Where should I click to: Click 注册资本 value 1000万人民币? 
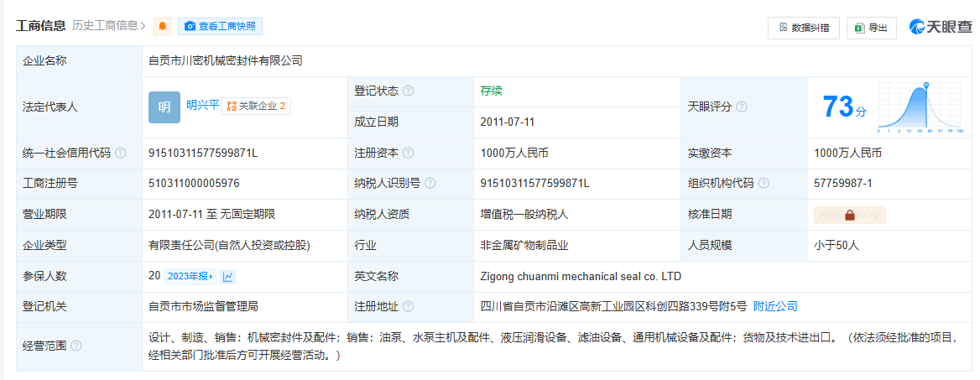point(514,154)
